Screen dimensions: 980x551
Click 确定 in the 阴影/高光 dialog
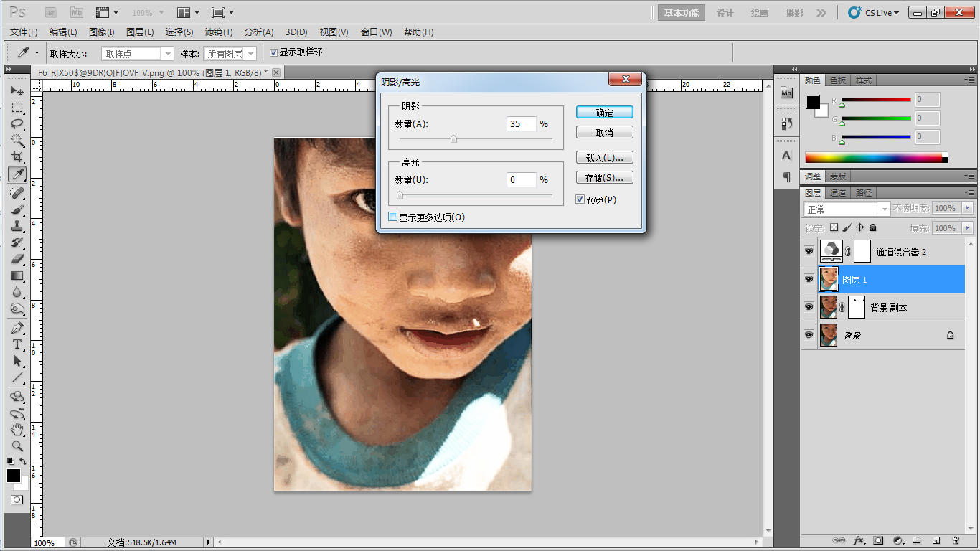[605, 113]
